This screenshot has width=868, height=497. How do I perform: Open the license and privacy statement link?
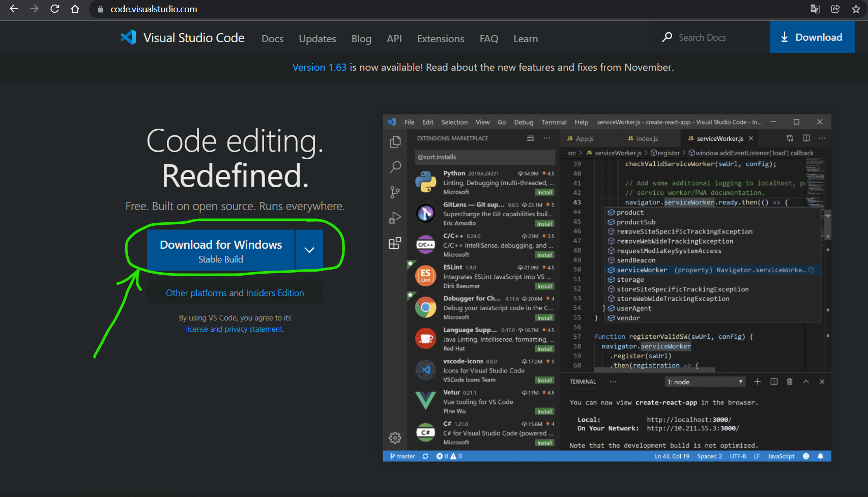(x=235, y=329)
